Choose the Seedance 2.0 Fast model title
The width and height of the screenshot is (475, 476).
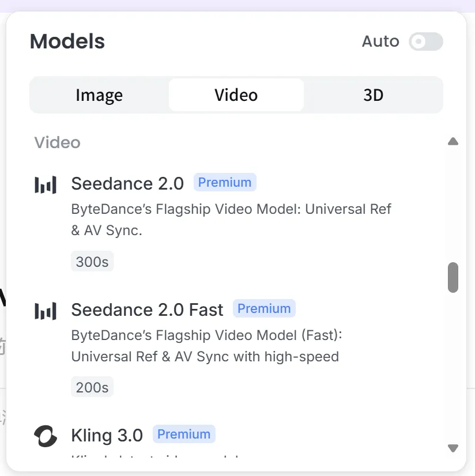click(147, 309)
